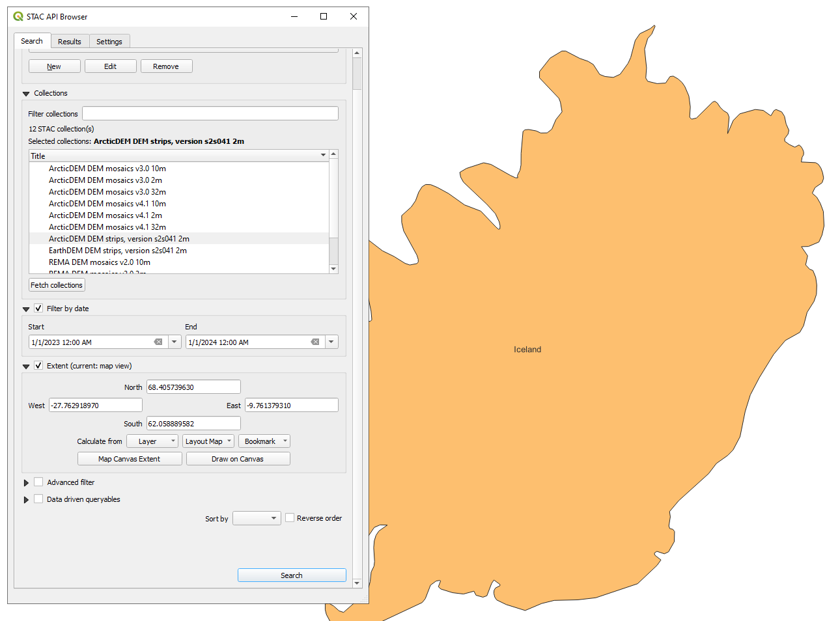The height and width of the screenshot is (621, 840).
Task: Click the Title column sort arrow
Action: (x=323, y=156)
